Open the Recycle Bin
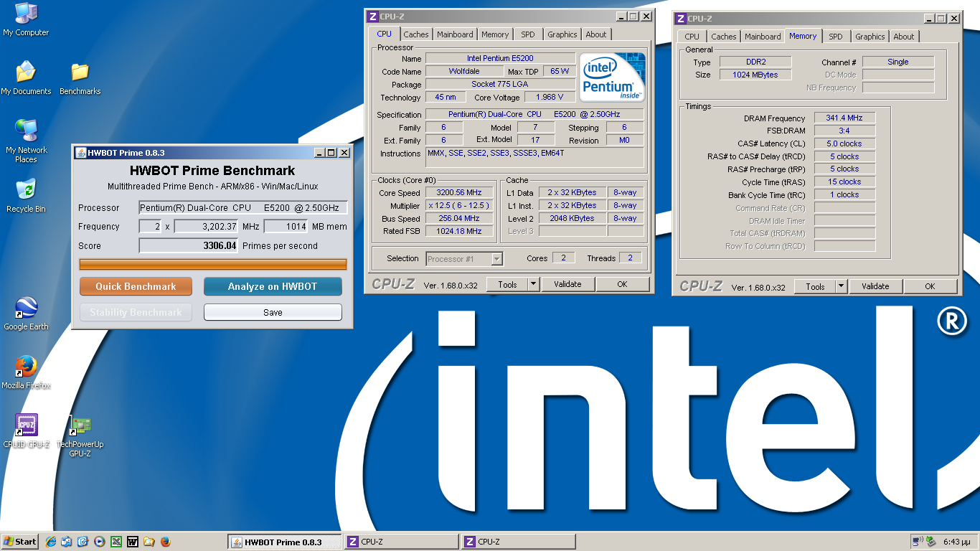Screen dimensions: 980x551 [x=26, y=196]
